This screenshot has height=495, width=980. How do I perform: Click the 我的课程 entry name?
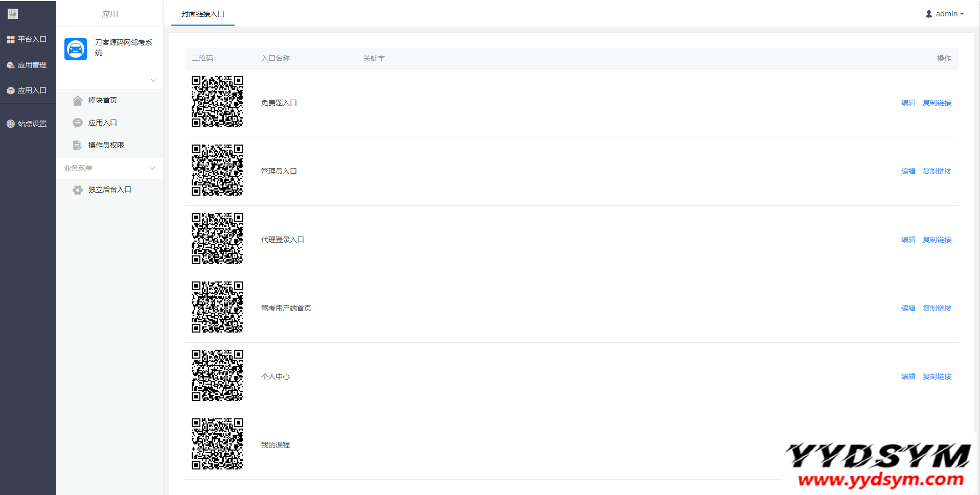point(276,445)
